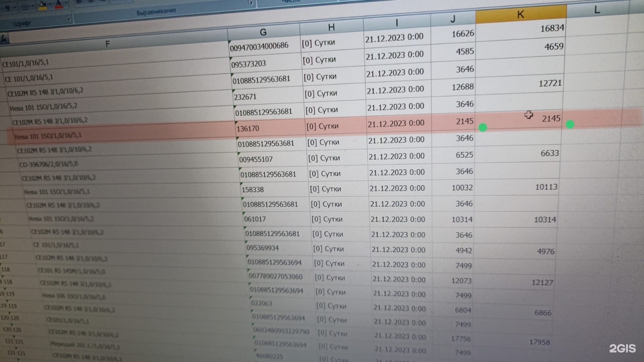
Task: Select 2145 in column J
Action: tap(453, 121)
